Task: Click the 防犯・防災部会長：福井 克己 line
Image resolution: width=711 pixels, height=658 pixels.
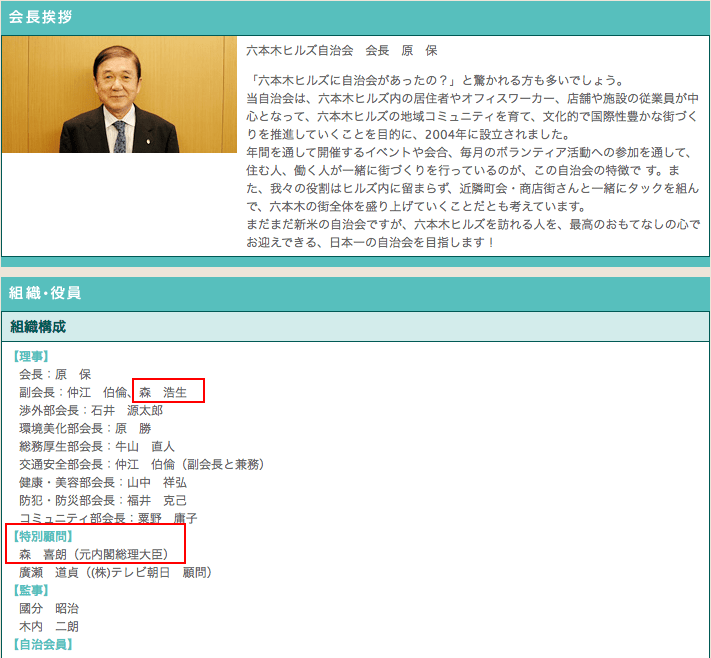Action: click(102, 500)
